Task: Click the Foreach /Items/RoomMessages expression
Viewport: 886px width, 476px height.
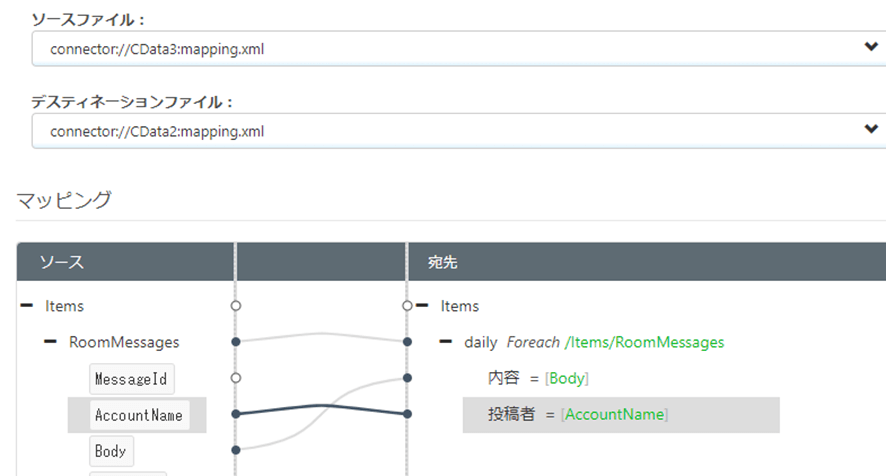Action: point(615,342)
